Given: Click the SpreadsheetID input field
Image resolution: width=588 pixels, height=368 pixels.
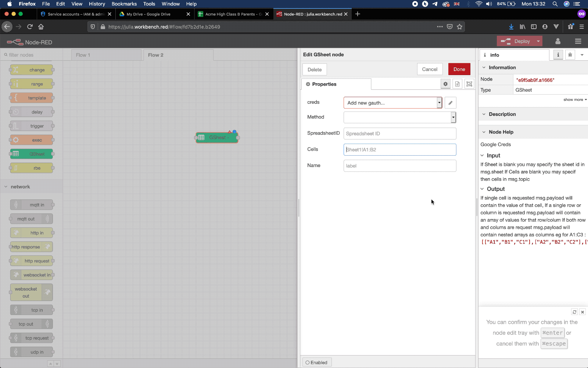Looking at the screenshot, I should pos(400,134).
